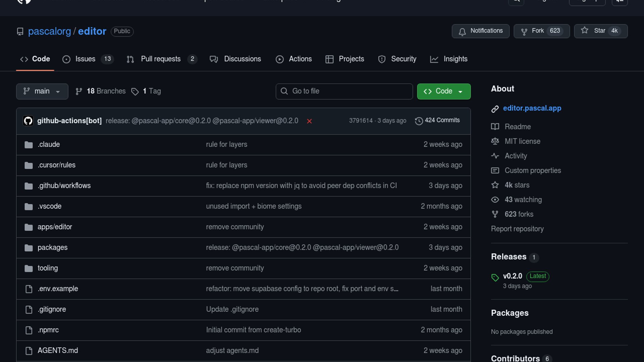This screenshot has height=362, width=644.
Task: View 18 Branches link
Action: pos(101,91)
